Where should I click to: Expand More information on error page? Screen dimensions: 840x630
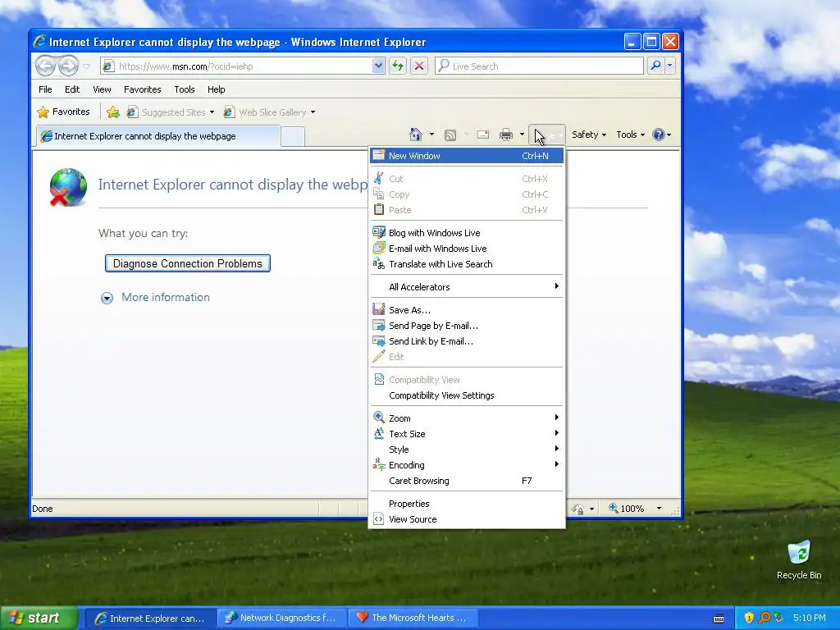point(155,297)
